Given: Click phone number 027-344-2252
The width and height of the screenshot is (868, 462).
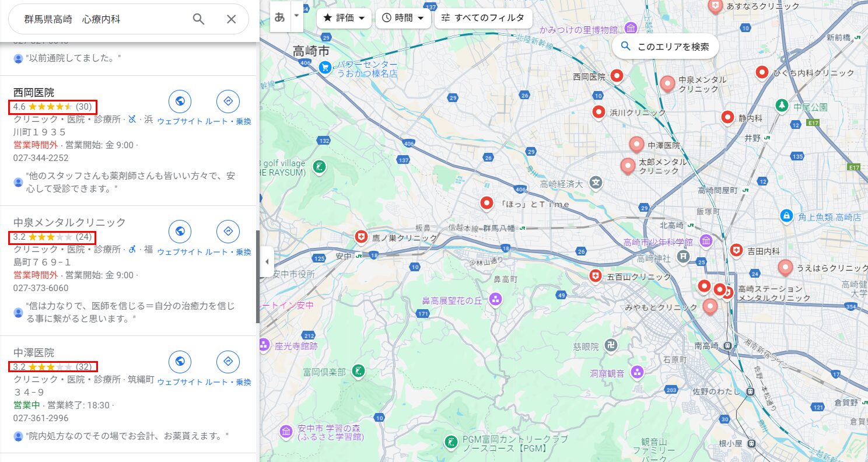Looking at the screenshot, I should tap(41, 158).
